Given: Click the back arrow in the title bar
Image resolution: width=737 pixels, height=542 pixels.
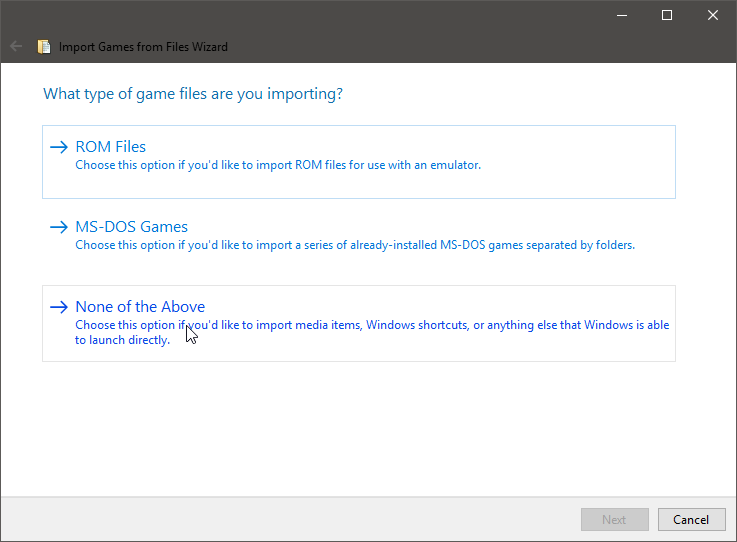Looking at the screenshot, I should (x=15, y=46).
